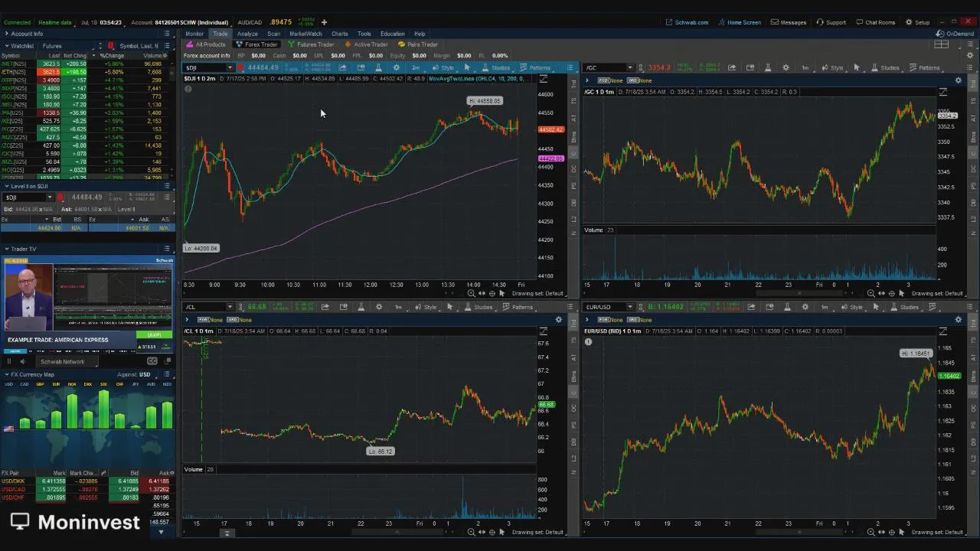Toggle closed captions on Trader TV
Screen dimensions: 980x551
(x=152, y=361)
